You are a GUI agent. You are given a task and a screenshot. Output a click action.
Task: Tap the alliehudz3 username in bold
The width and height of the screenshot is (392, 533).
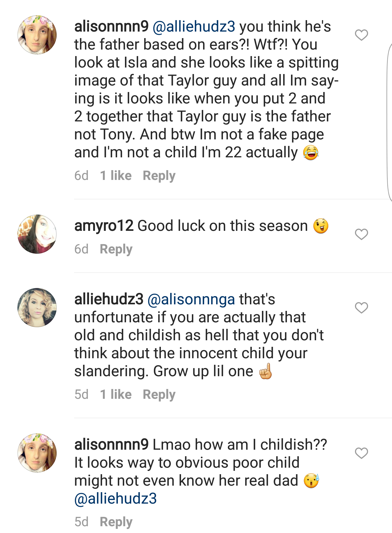coord(109,299)
